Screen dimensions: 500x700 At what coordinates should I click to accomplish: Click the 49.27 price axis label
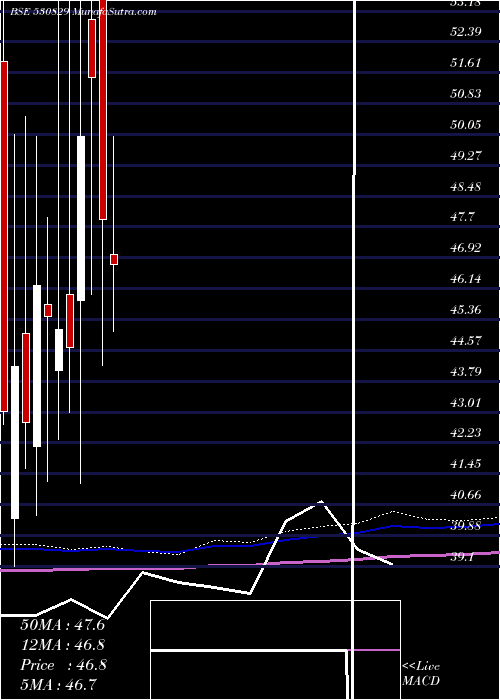coord(465,156)
